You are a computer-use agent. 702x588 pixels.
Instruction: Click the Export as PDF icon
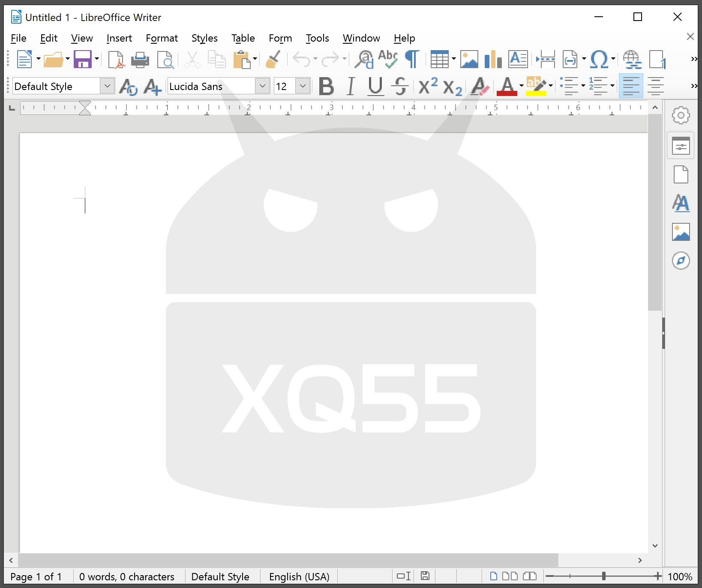[116, 60]
